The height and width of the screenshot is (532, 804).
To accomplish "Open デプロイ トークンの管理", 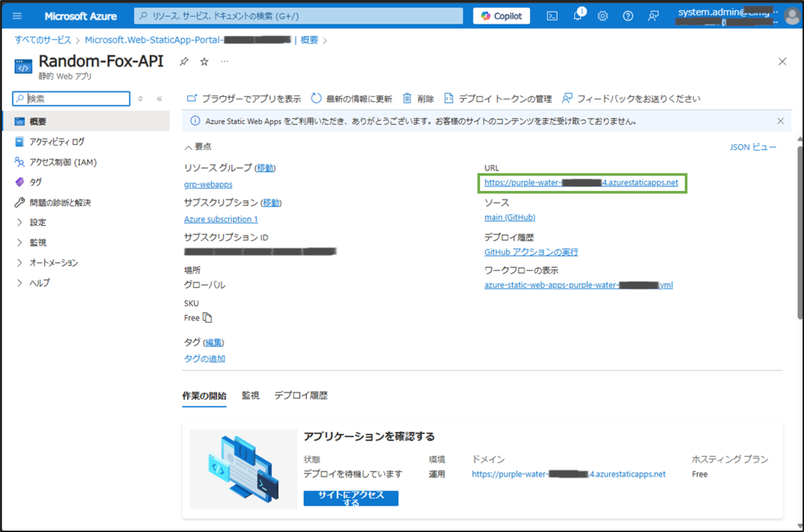I will click(x=498, y=98).
